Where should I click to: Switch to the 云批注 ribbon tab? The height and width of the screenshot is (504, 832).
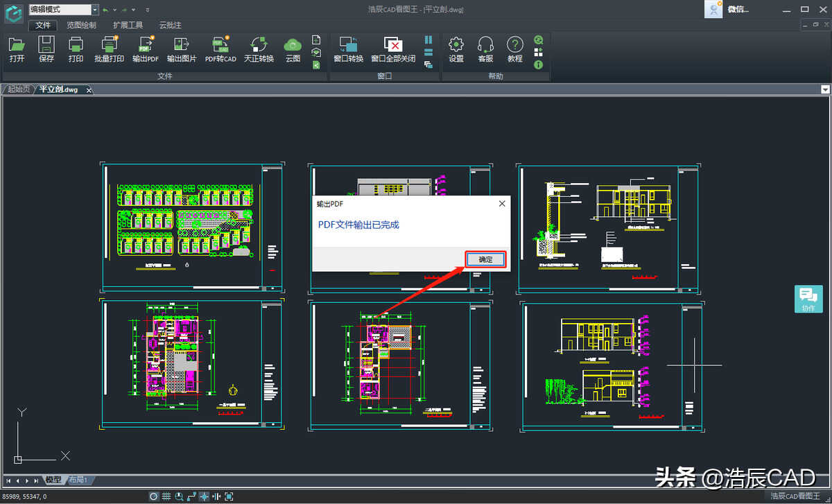click(170, 25)
